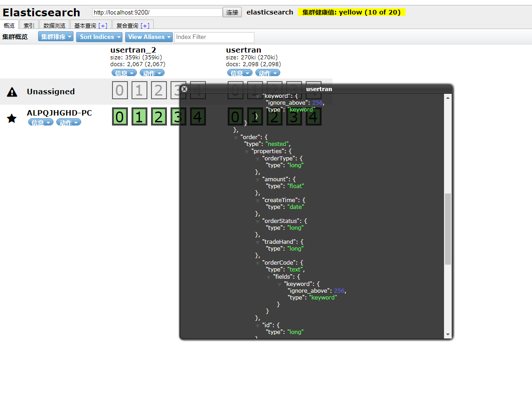Click the "date" type value

coord(296,207)
